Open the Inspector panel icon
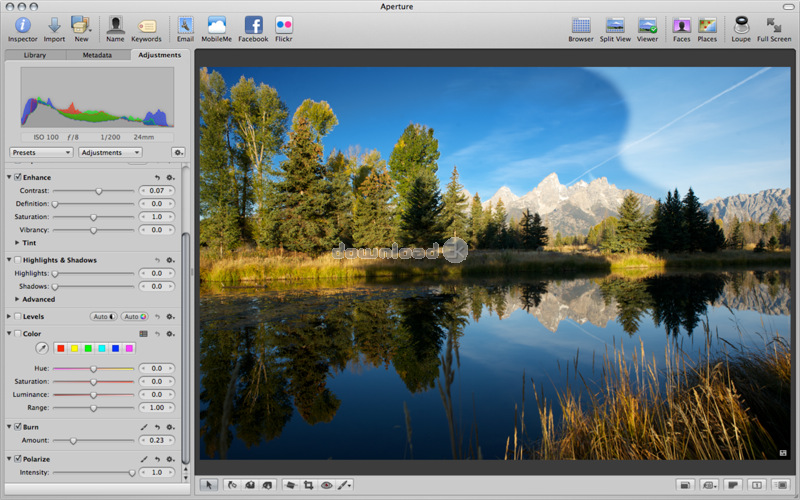This screenshot has width=800, height=500. 22,25
